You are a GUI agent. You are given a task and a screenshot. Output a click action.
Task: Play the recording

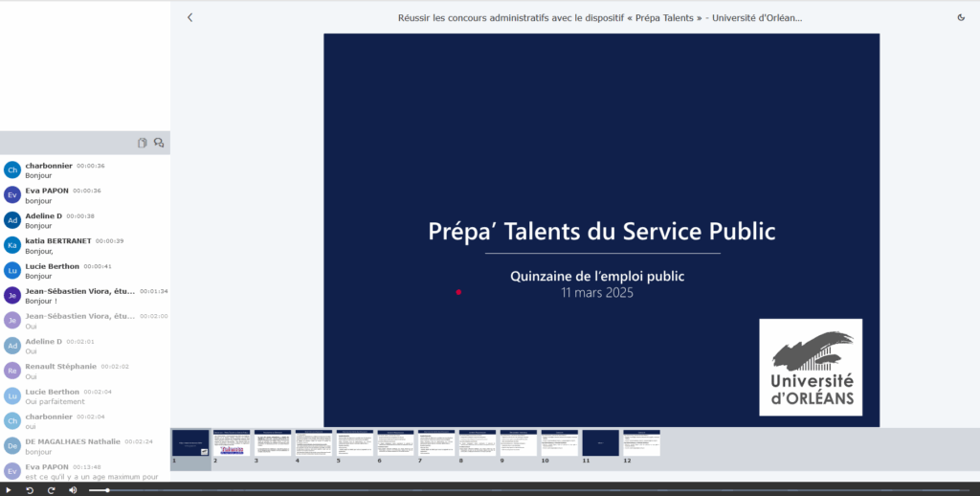pos(8,489)
